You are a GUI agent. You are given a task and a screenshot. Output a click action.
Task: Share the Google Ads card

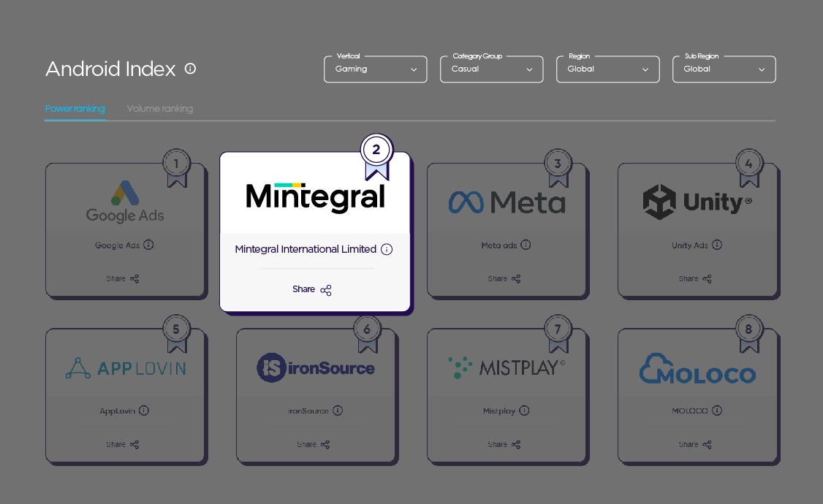click(x=122, y=278)
